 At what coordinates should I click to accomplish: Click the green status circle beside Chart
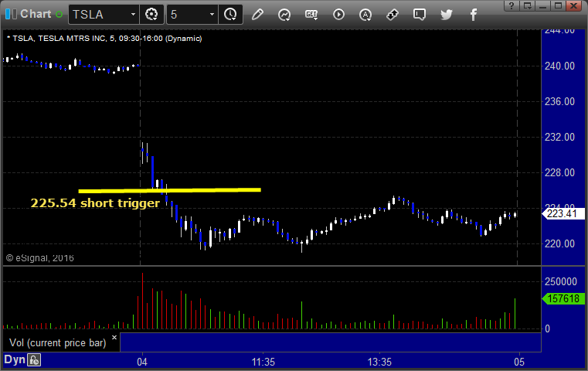59,15
